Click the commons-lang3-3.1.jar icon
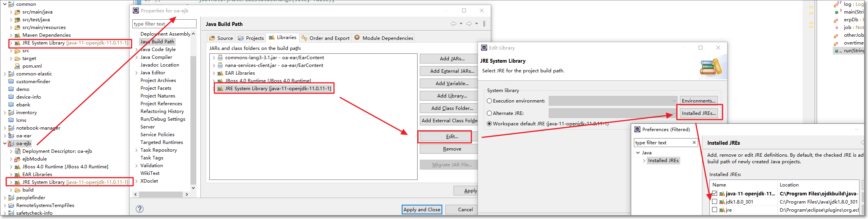The image size is (868, 219). [x=220, y=58]
